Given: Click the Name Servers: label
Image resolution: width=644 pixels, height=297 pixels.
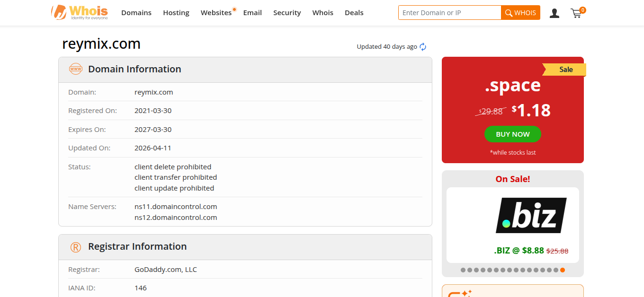Looking at the screenshot, I should click(x=92, y=207).
